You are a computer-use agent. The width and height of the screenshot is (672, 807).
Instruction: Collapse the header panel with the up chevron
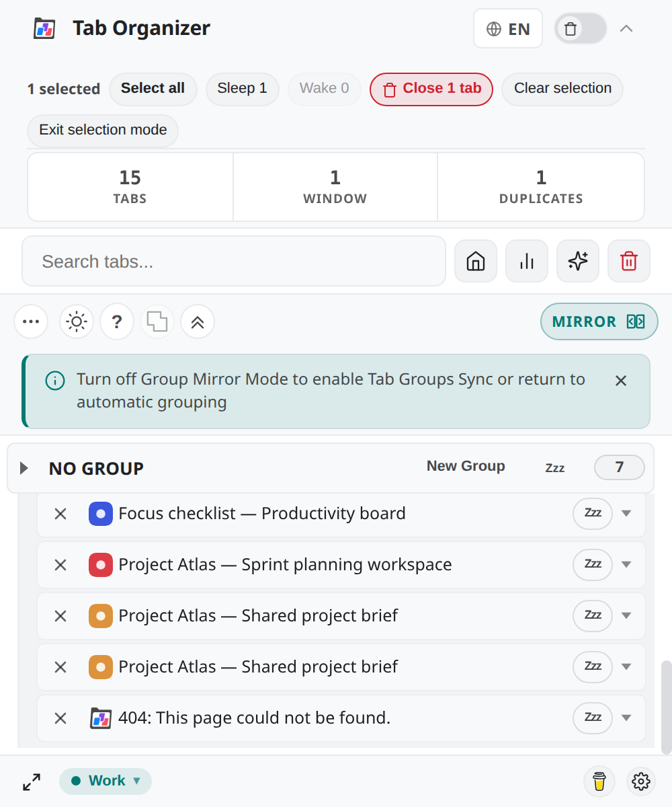tap(626, 29)
